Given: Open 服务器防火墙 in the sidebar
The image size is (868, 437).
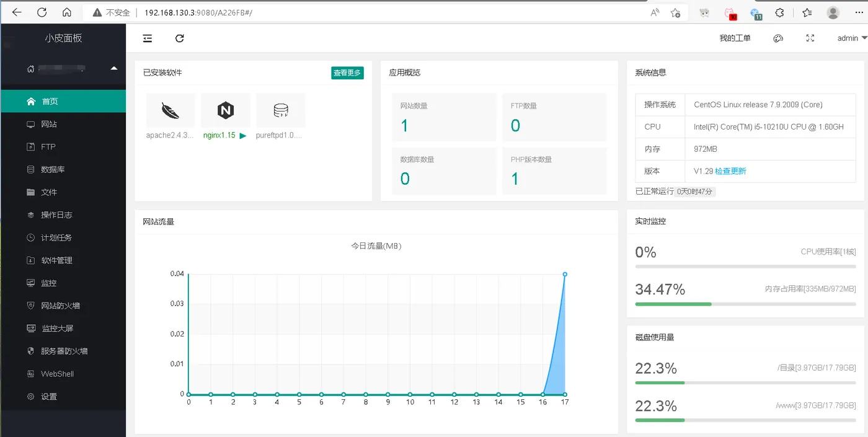Looking at the screenshot, I should 63,351.
